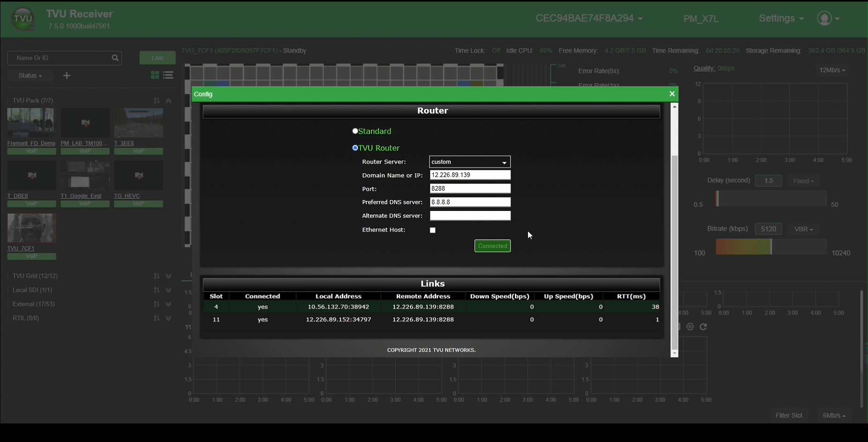
Task: Add a new source with plus icon
Action: 67,75
